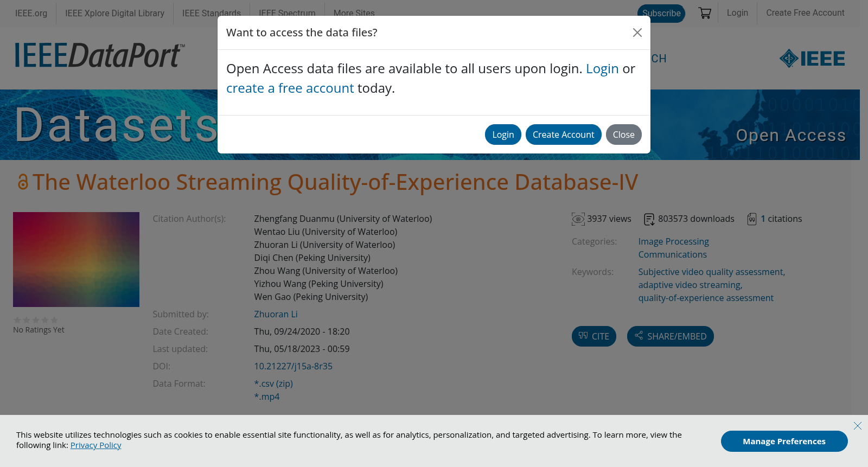Open the IEEE DataPort home logo

pyautogui.click(x=100, y=55)
